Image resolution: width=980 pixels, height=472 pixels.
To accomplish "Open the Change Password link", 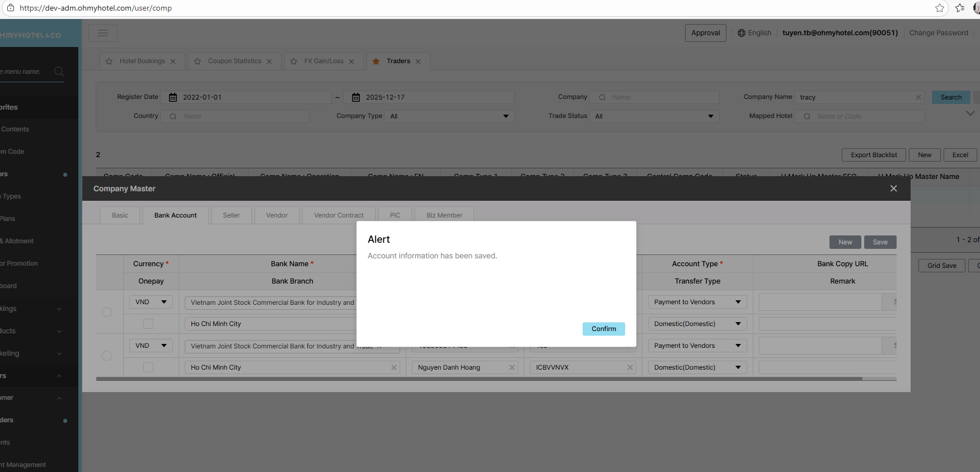I will 939,33.
